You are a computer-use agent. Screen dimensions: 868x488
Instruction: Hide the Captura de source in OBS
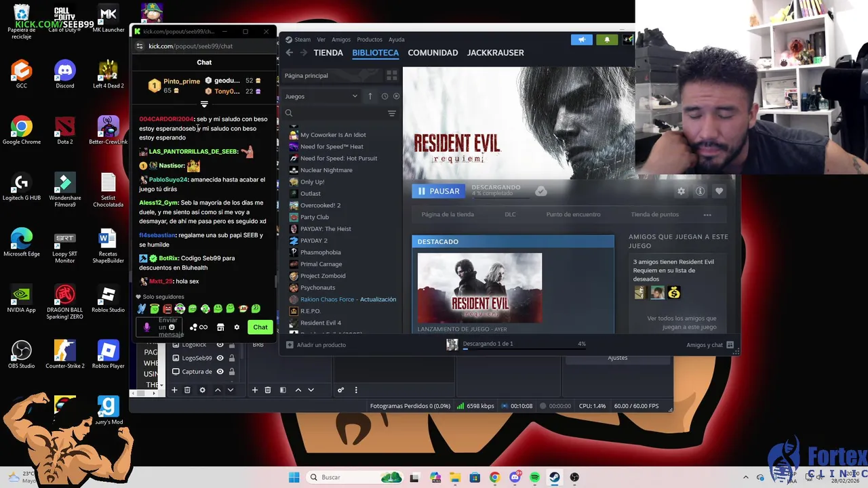click(x=220, y=371)
